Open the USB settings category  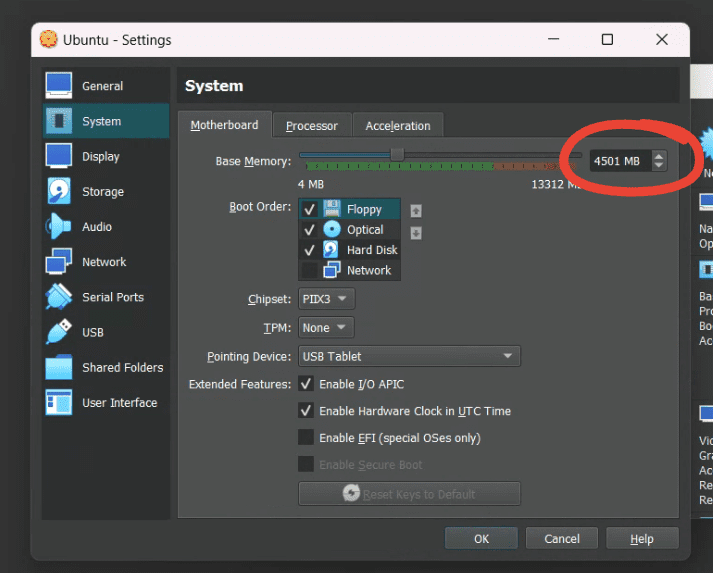(x=106, y=332)
